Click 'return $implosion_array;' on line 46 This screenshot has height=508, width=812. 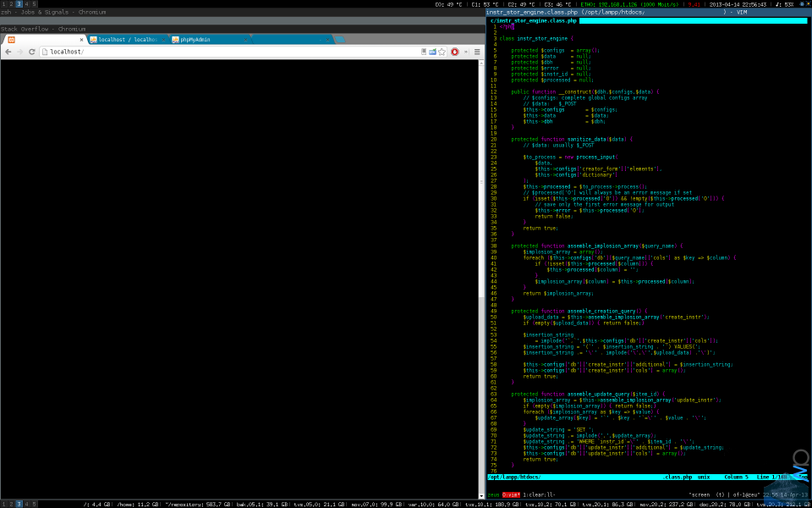[559, 294]
